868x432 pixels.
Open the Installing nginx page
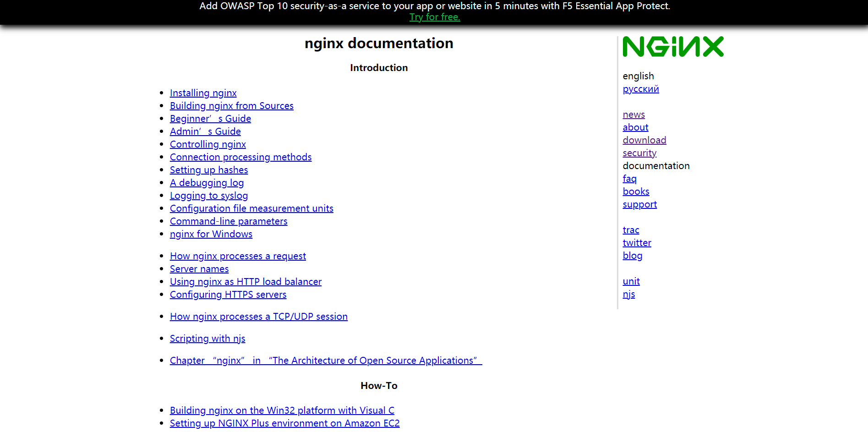pos(203,93)
